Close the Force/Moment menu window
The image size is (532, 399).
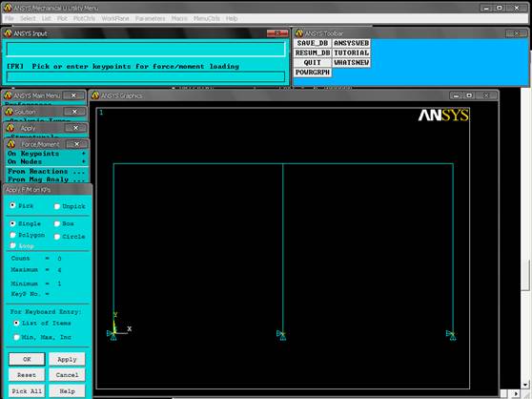point(77,144)
